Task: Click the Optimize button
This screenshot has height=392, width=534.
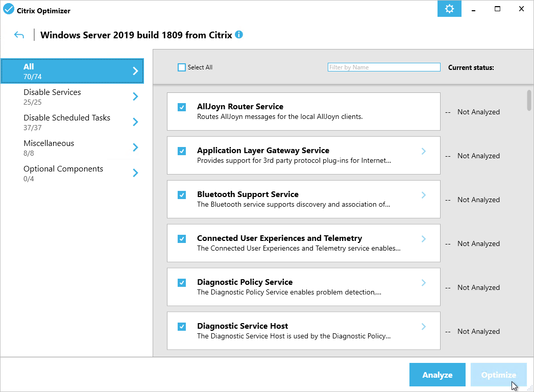Action: [x=499, y=375]
